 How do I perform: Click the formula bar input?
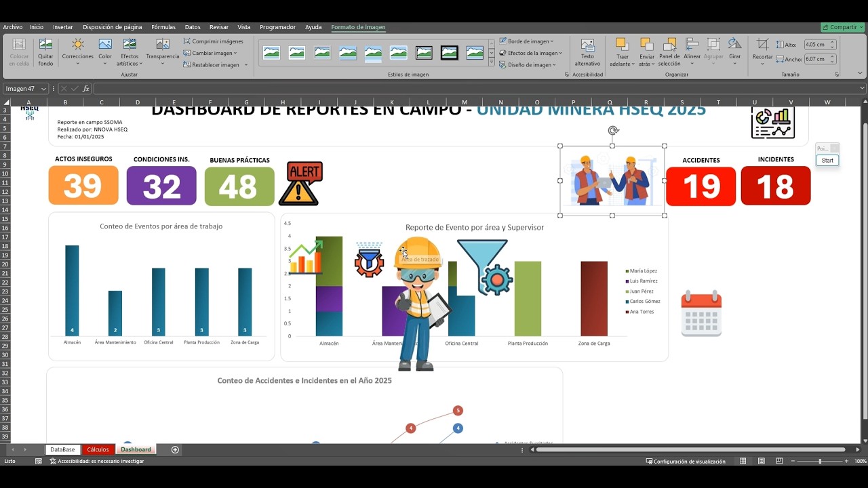(x=475, y=89)
